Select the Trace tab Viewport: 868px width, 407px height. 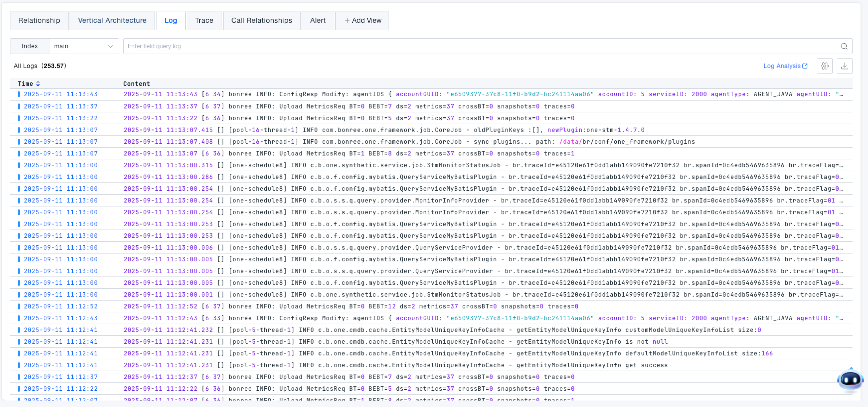click(x=204, y=21)
